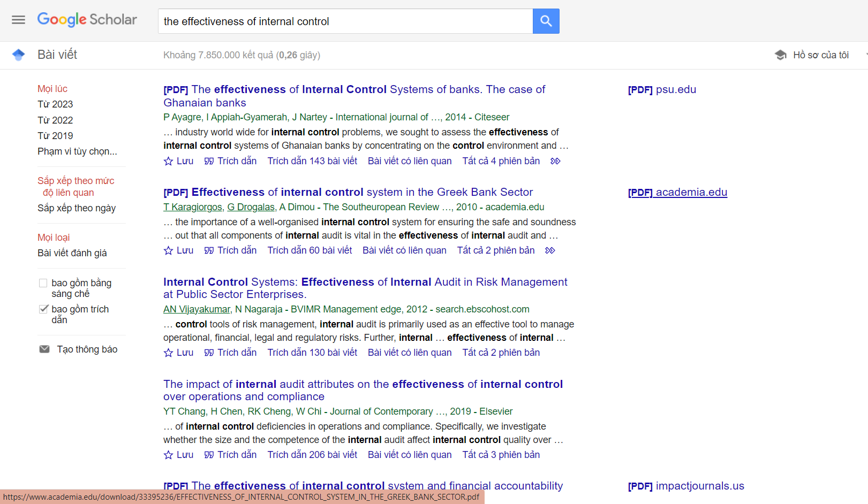The image size is (868, 504).
Task: Open title of Ghanaian banks internal control article
Action: pos(354,96)
